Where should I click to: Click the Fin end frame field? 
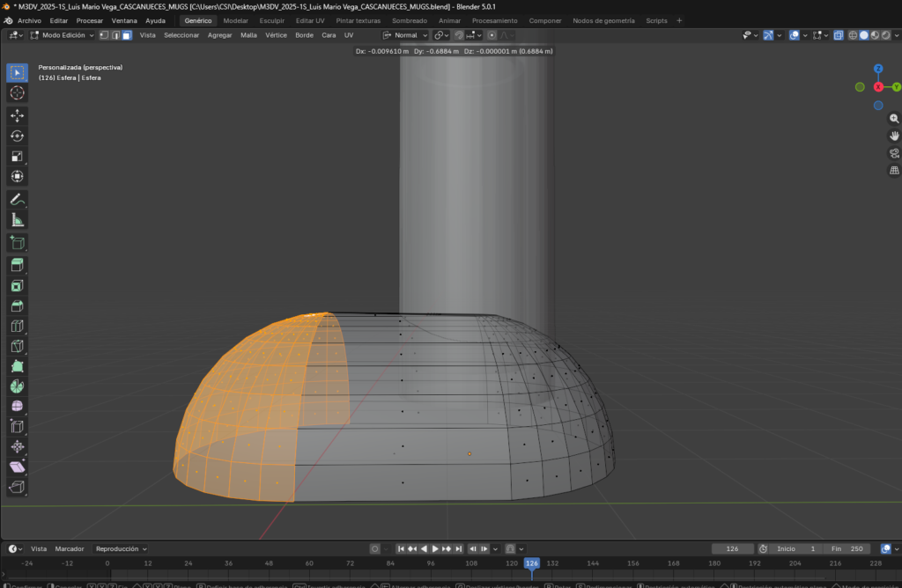847,548
